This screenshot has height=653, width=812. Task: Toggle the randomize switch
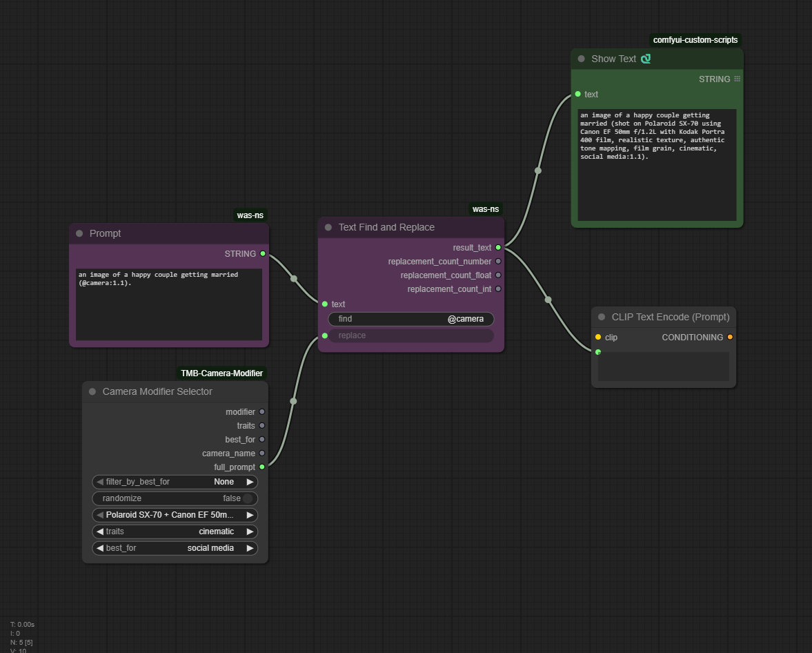pos(247,498)
